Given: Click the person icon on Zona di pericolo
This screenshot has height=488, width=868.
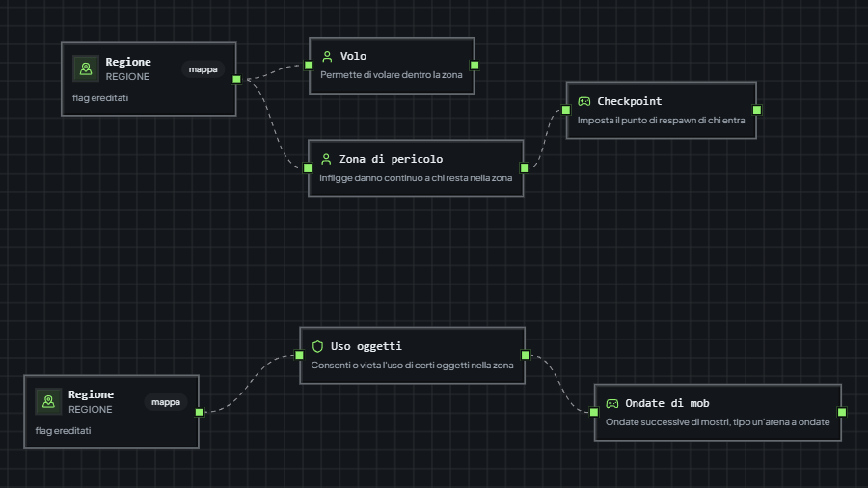Looking at the screenshot, I should click(326, 159).
